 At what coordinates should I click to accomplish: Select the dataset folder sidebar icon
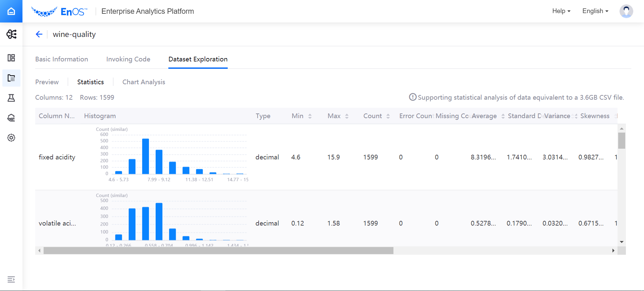pyautogui.click(x=11, y=78)
